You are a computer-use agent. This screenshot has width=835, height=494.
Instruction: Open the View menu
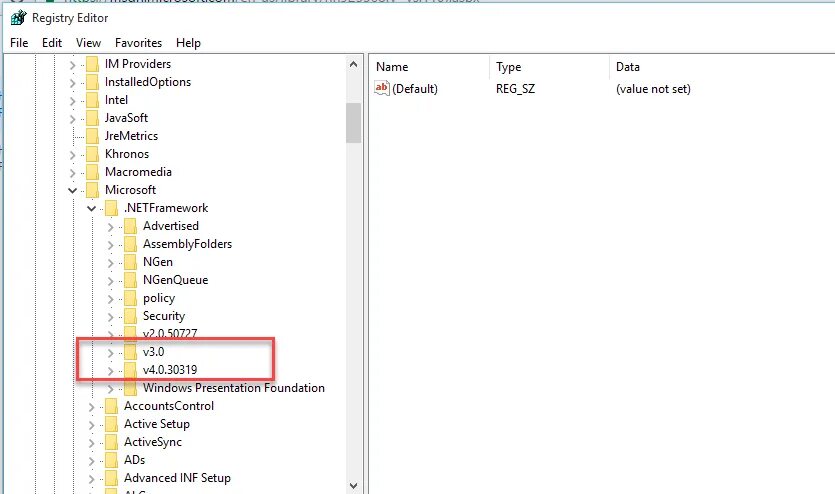(x=88, y=43)
